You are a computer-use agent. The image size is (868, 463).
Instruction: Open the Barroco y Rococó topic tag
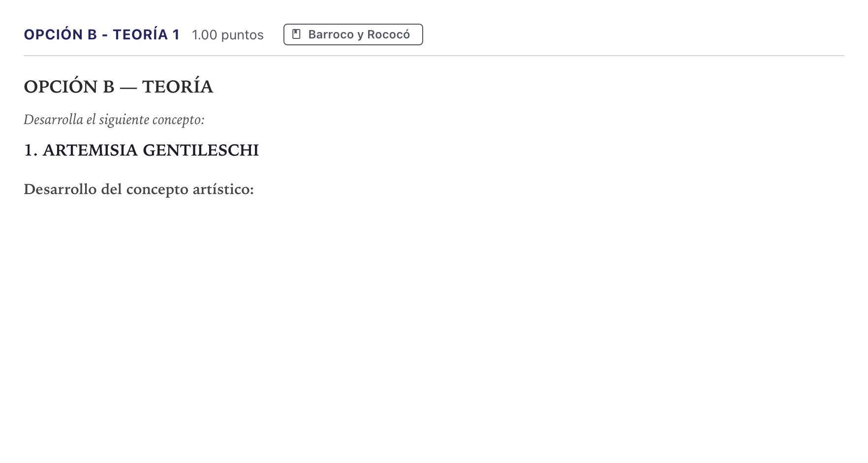[353, 34]
